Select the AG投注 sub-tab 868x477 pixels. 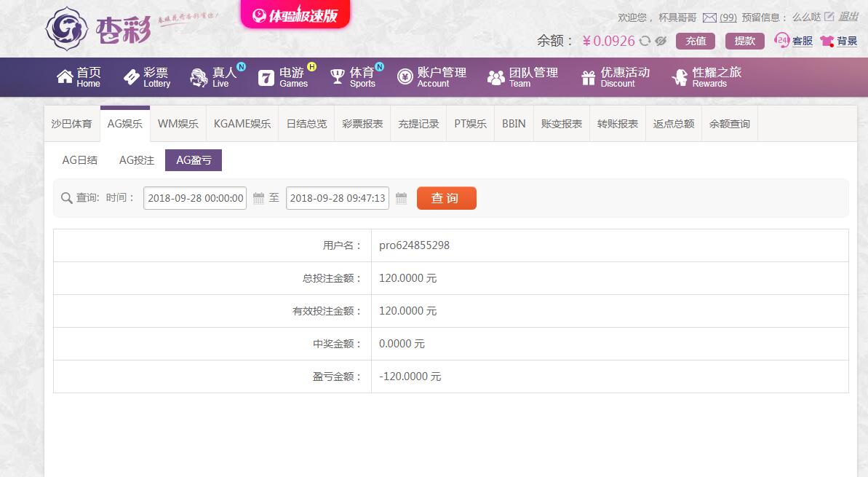137,160
